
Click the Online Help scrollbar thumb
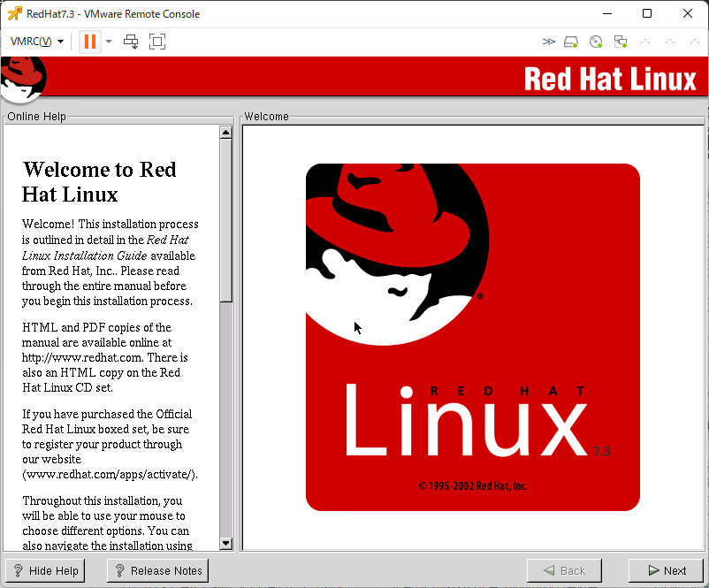coord(226,220)
